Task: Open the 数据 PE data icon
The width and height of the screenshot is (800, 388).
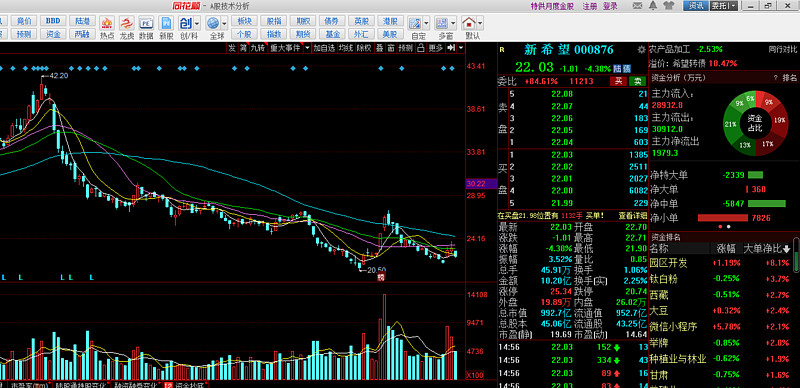Action: (x=146, y=23)
